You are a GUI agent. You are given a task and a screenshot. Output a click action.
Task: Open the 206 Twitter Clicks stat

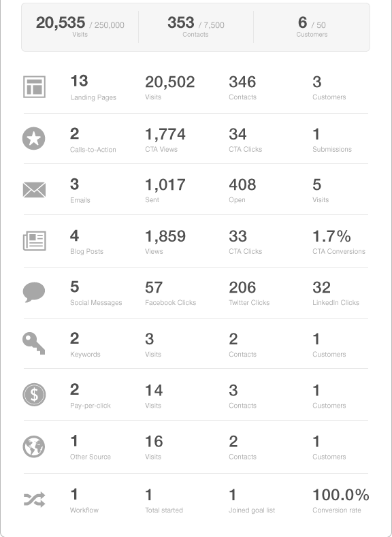point(249,293)
